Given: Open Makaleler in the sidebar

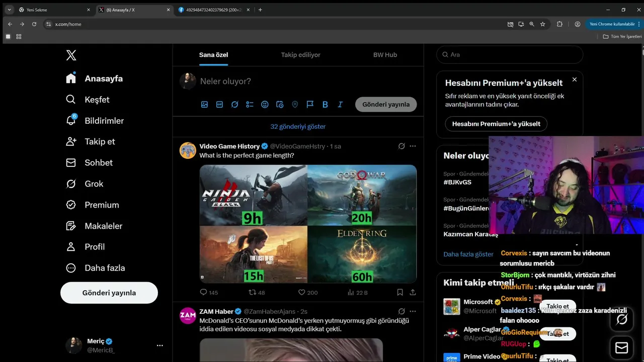Looking at the screenshot, I should [x=94, y=226].
